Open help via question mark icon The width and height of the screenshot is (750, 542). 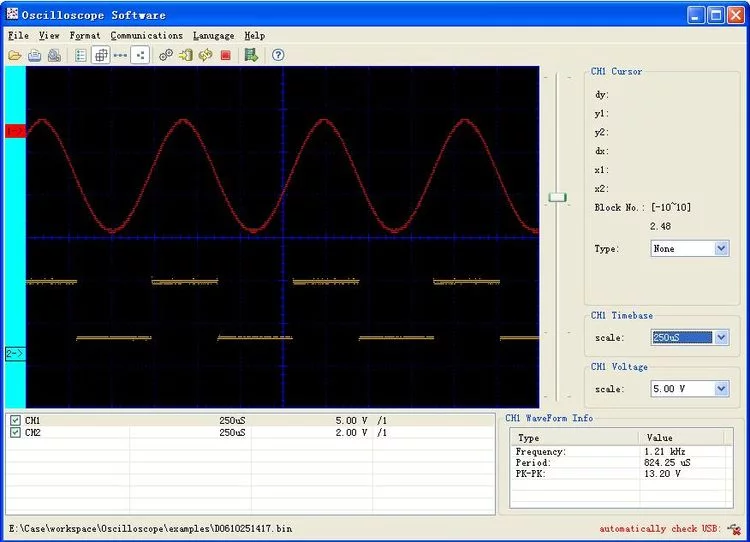click(x=278, y=55)
